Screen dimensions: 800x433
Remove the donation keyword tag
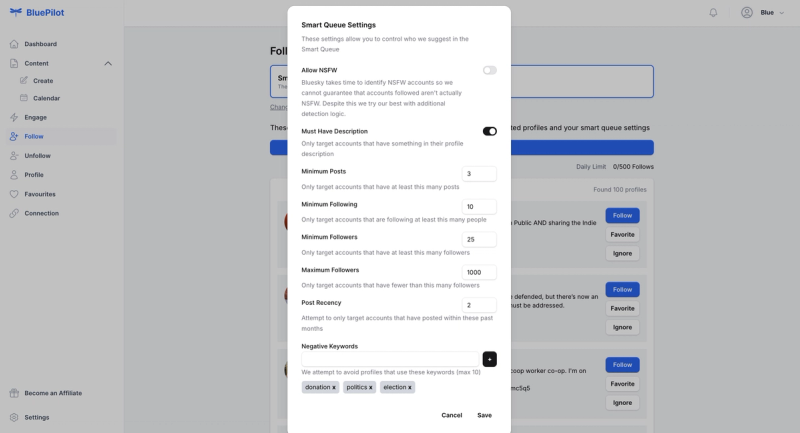click(334, 388)
